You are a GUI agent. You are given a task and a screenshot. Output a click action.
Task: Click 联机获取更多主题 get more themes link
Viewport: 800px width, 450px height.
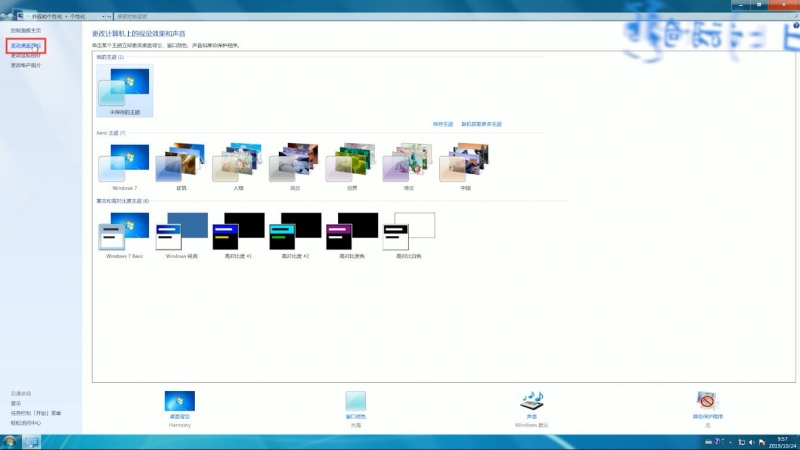coord(482,124)
